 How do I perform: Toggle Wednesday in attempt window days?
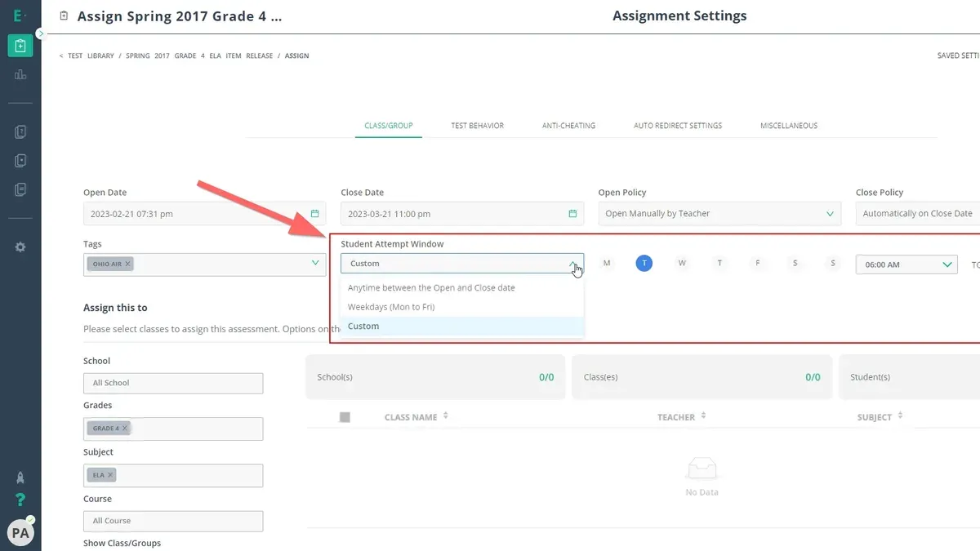(x=682, y=263)
